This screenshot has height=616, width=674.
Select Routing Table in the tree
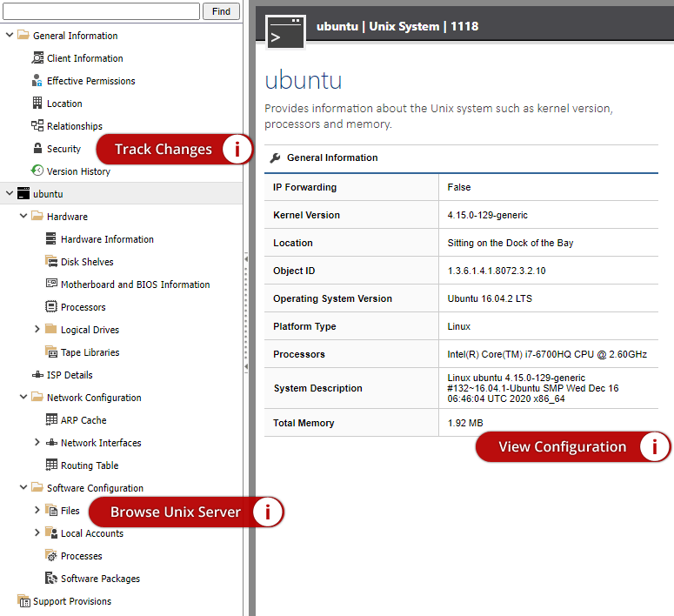(x=89, y=465)
